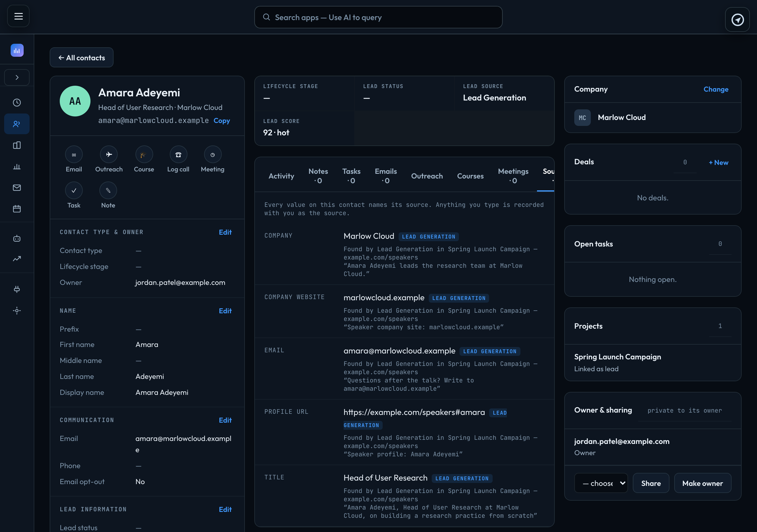Image resolution: width=757 pixels, height=532 pixels.
Task: Switch to the Notes tab
Action: point(318,176)
